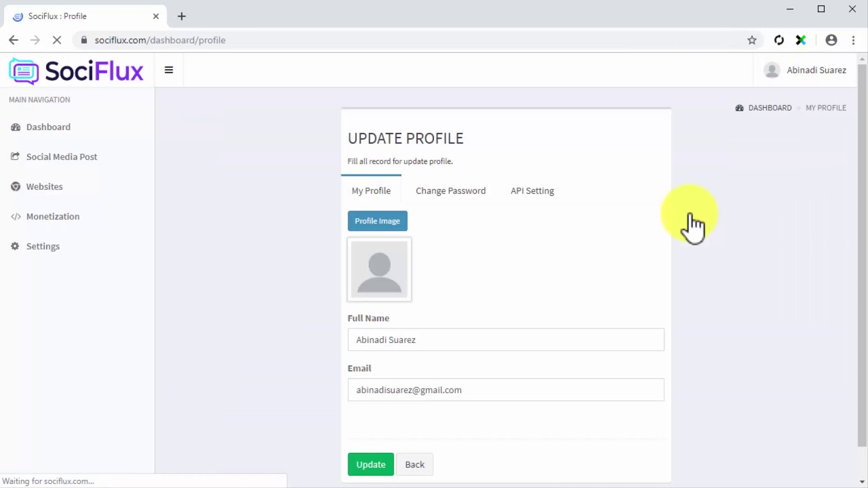Click the Full Name field label
This screenshot has width=868, height=488.
[x=368, y=318]
